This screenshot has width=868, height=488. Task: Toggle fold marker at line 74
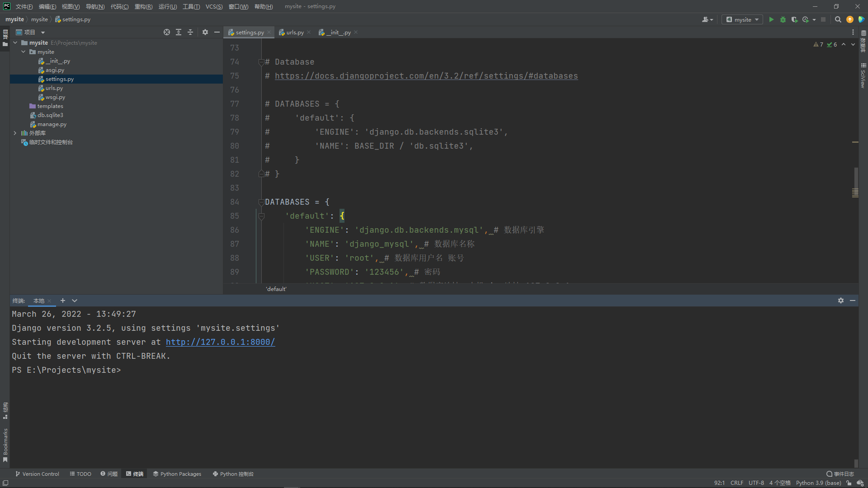click(261, 62)
